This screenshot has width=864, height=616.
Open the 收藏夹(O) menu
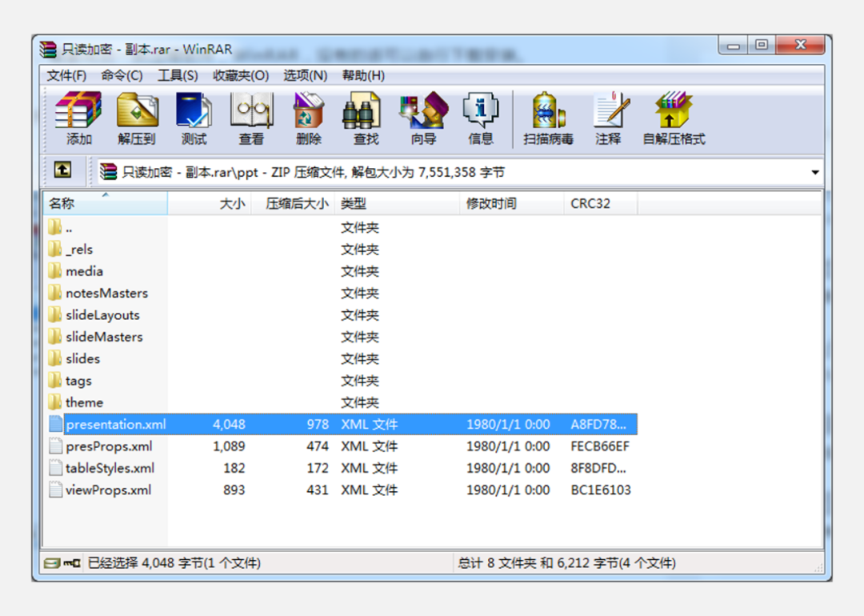click(241, 75)
